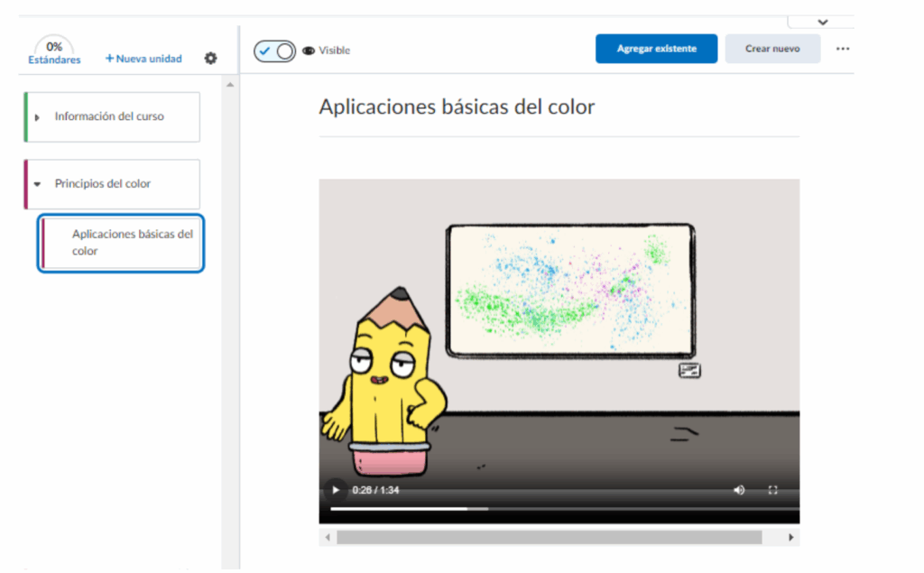Click the eye Visible icon
Screen dimensions: 924x573
coord(309,51)
